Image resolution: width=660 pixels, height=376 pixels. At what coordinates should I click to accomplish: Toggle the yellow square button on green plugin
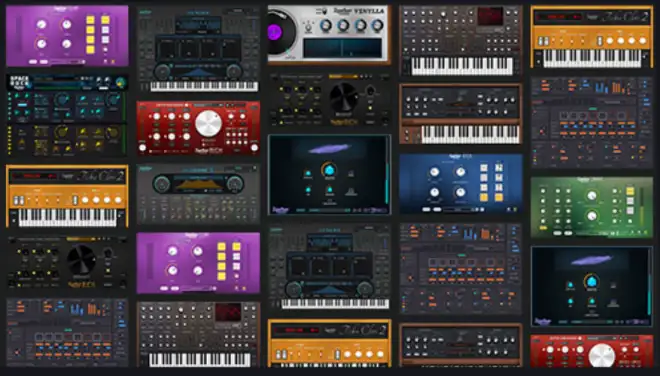click(630, 191)
